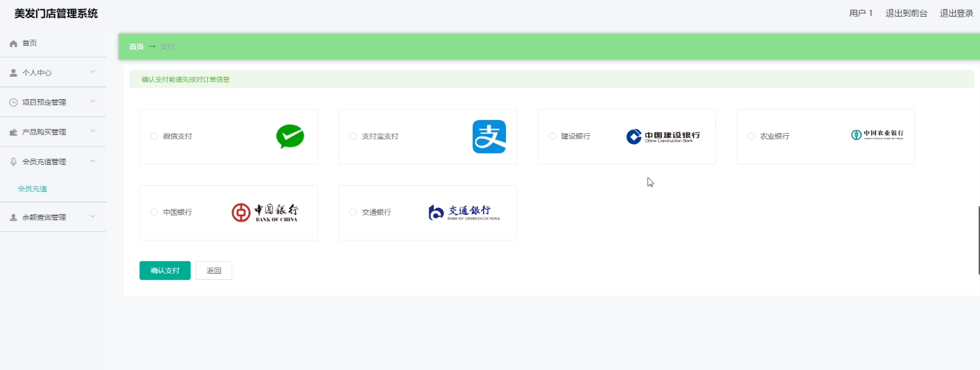
Task: Select the 建设银行 radio button
Action: 552,136
